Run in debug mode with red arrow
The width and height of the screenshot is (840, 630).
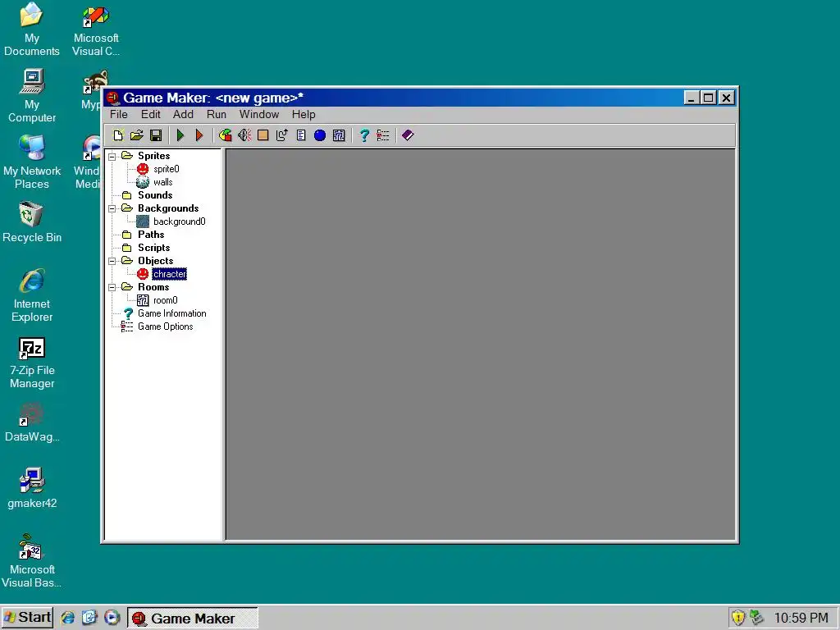point(199,135)
